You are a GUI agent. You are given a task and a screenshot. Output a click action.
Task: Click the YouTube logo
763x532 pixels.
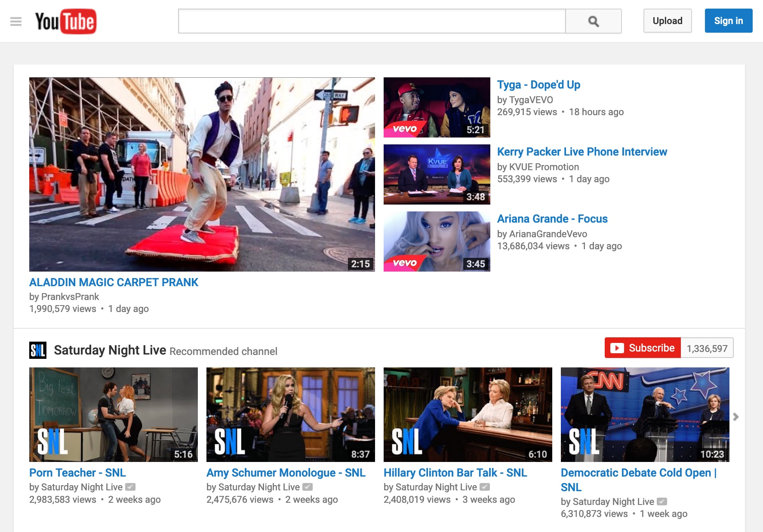point(66,21)
